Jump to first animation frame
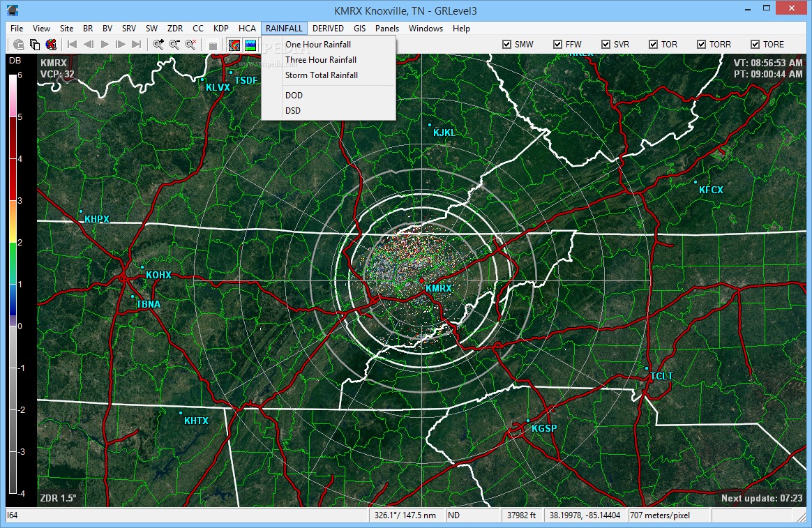Image resolution: width=812 pixels, height=528 pixels. click(73, 45)
